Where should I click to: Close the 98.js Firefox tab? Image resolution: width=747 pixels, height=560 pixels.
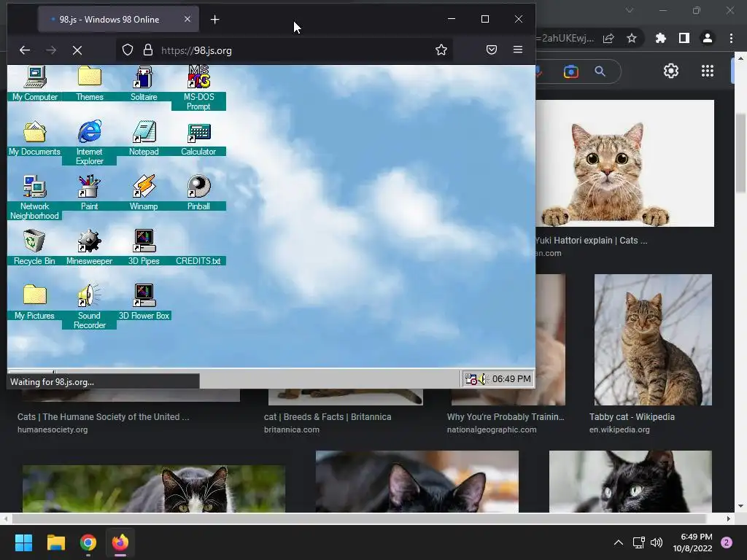(x=187, y=19)
